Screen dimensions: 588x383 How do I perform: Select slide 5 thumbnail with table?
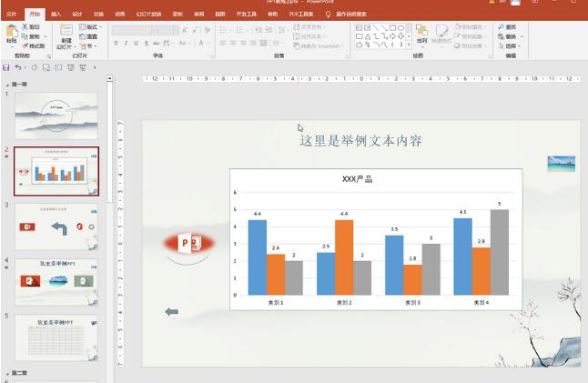(56, 338)
